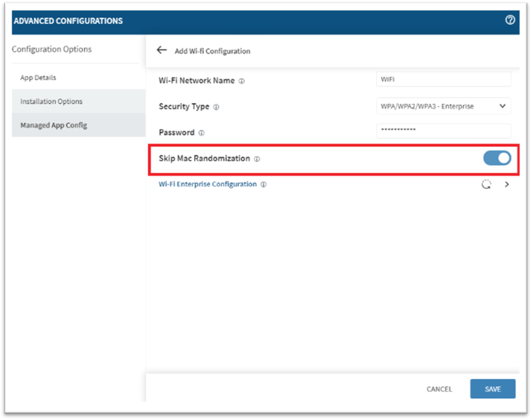
Task: Go to Installation Options in the sidebar
Action: [x=51, y=101]
